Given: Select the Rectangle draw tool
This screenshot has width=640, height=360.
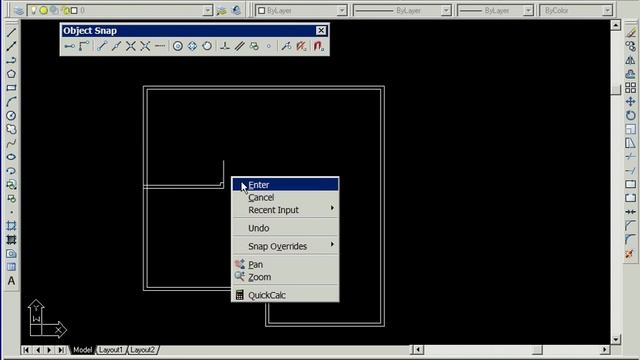Looking at the screenshot, I should (x=11, y=88).
